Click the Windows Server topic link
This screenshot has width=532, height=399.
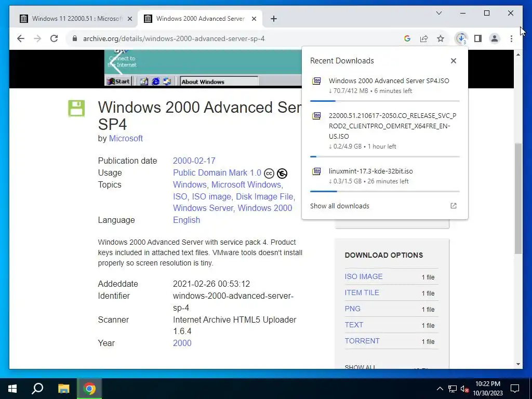[203, 208]
